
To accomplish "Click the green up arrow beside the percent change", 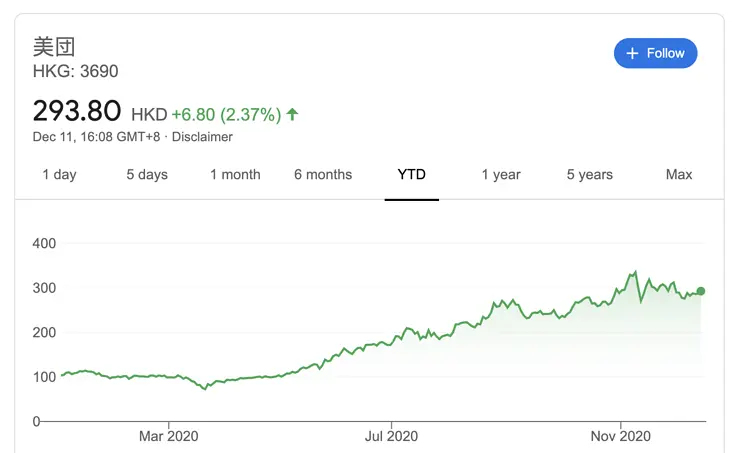I will (292, 114).
